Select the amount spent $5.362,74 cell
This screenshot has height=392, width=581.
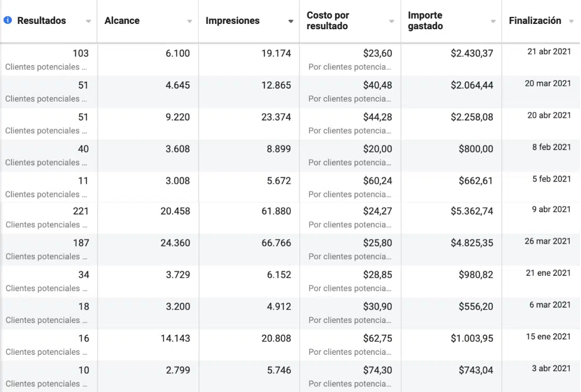click(x=472, y=211)
